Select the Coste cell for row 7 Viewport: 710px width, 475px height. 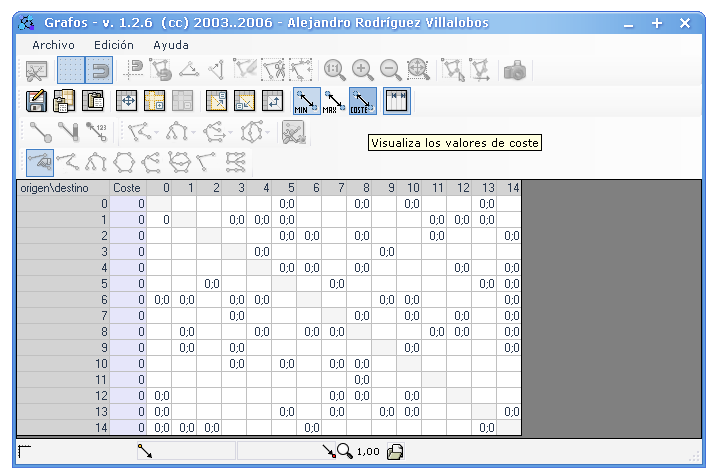pos(127,315)
